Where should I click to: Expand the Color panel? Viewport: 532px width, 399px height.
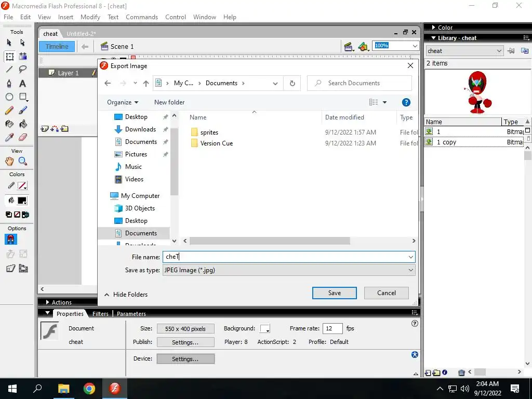pyautogui.click(x=434, y=28)
